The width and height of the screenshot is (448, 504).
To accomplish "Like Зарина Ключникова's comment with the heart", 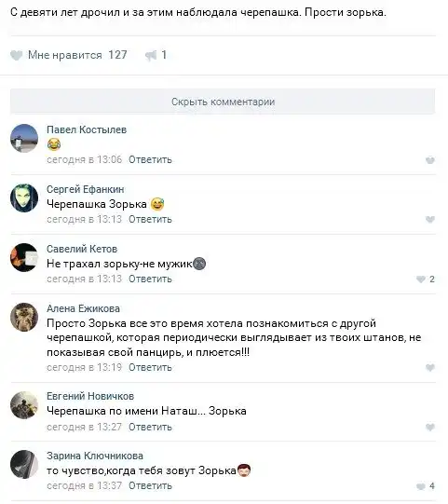I will [x=421, y=486].
